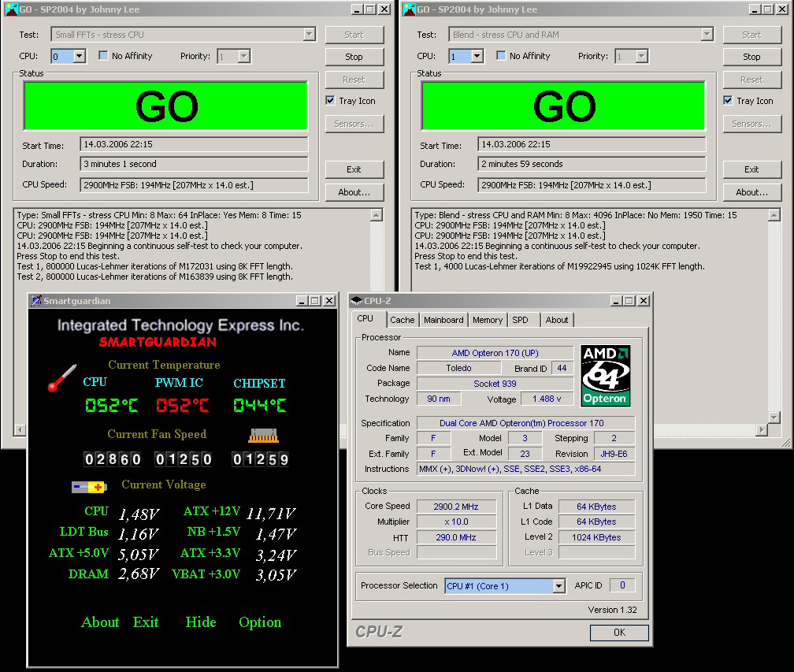Click the green GO status in right window
794x672 pixels.
click(564, 106)
